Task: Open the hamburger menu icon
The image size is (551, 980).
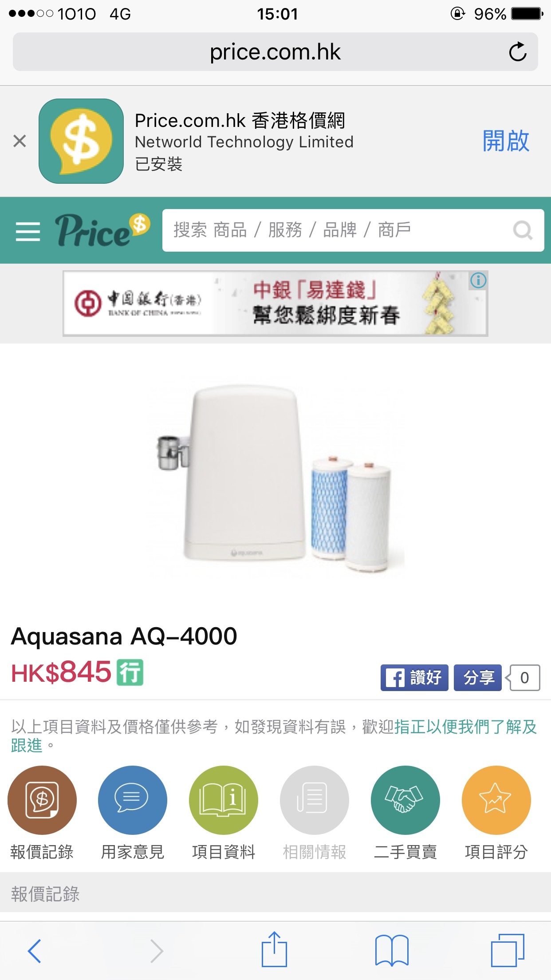Action: tap(28, 231)
